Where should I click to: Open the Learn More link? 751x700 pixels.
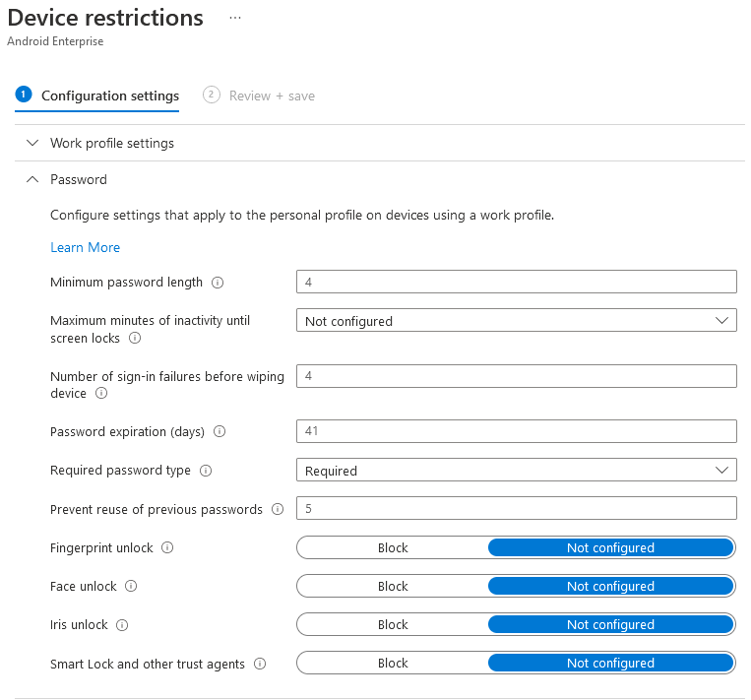(x=85, y=247)
